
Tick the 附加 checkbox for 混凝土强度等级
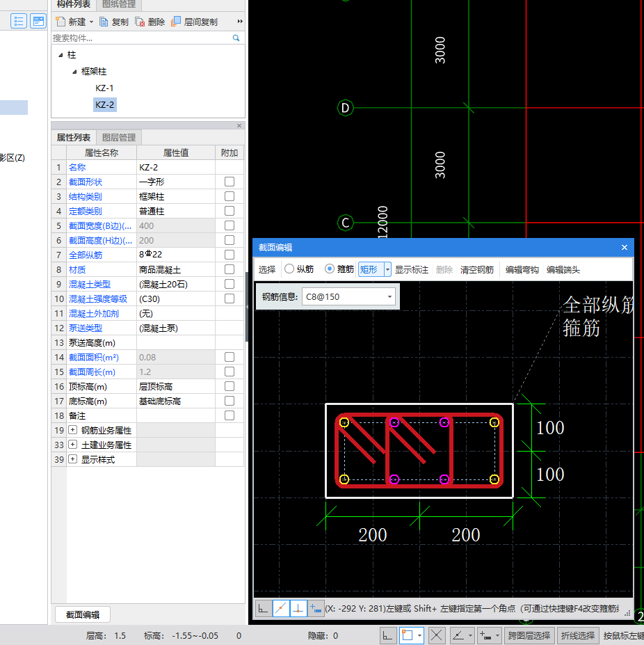pyautogui.click(x=230, y=298)
